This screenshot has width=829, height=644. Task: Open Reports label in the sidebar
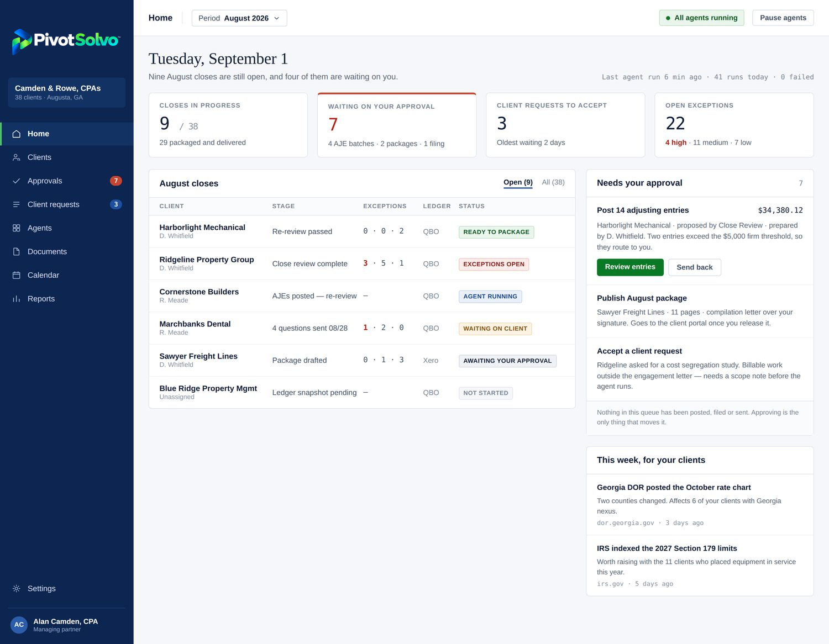tap(41, 299)
